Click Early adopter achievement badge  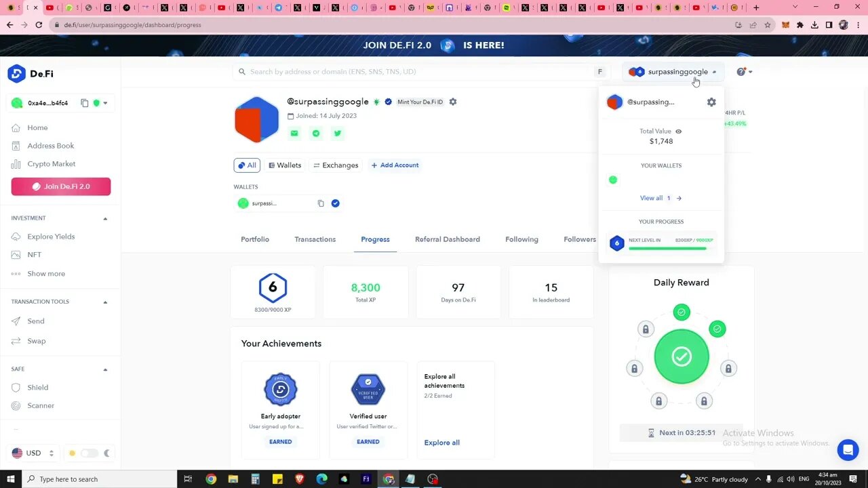281,389
